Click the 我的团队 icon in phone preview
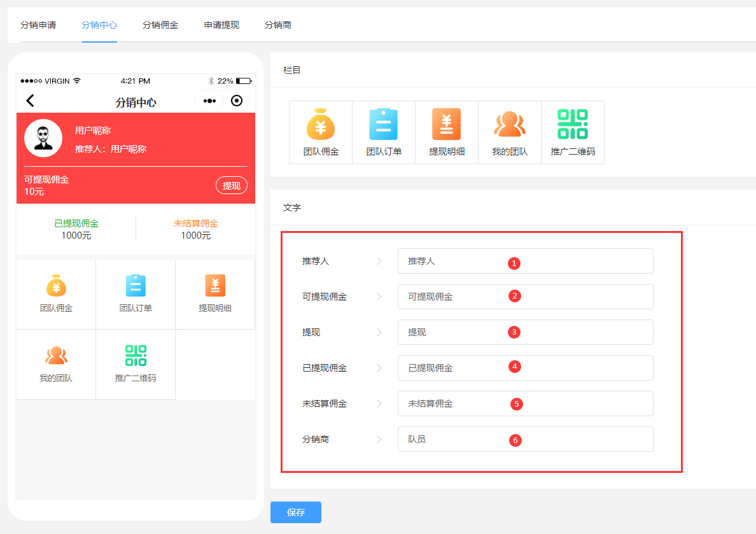Image resolution: width=756 pixels, height=534 pixels. tap(56, 356)
